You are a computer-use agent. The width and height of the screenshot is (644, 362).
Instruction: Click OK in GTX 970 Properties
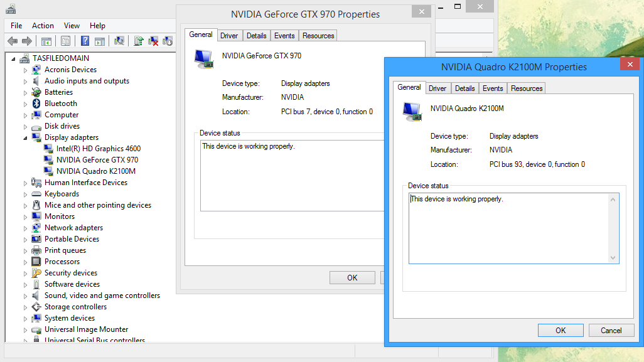tap(352, 278)
